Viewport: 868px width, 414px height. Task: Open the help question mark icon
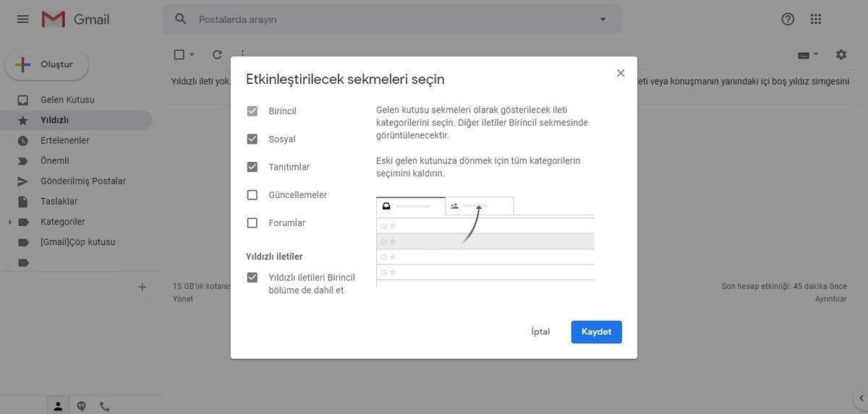coord(788,19)
